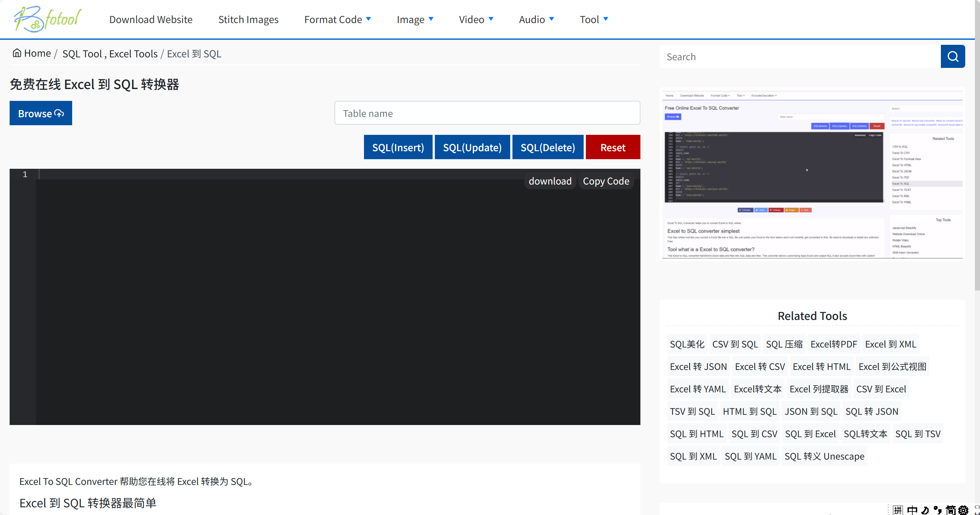Expand the Format Code dropdown
This screenshot has height=515, width=980.
(x=337, y=20)
